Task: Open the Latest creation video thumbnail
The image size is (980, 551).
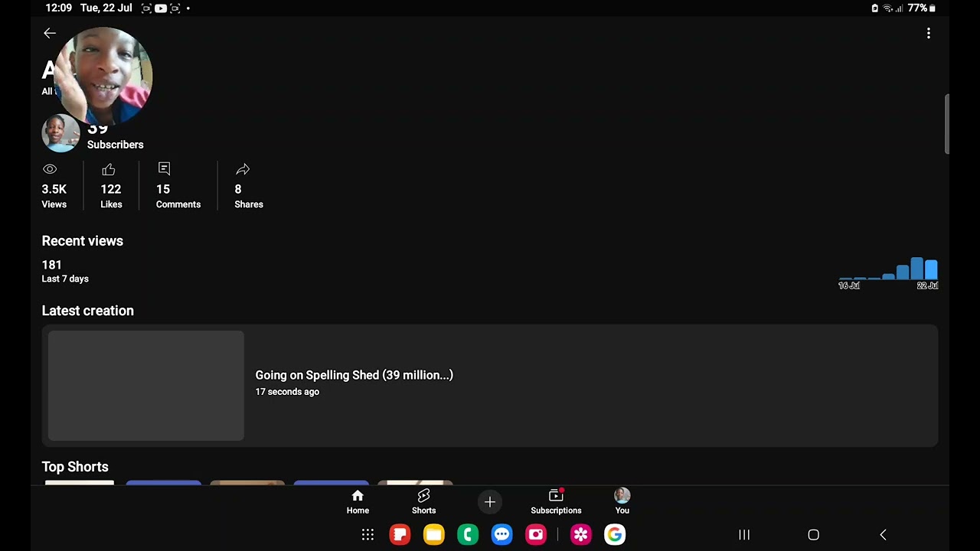Action: [146, 386]
